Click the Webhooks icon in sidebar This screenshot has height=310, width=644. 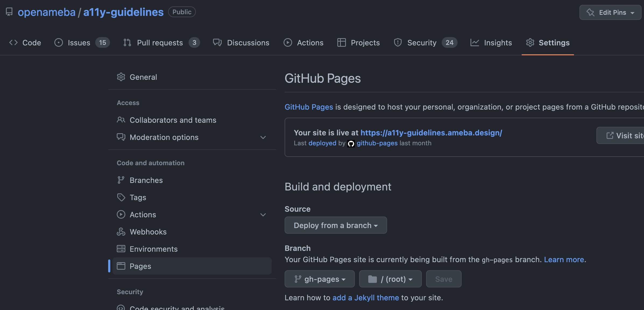(x=121, y=232)
